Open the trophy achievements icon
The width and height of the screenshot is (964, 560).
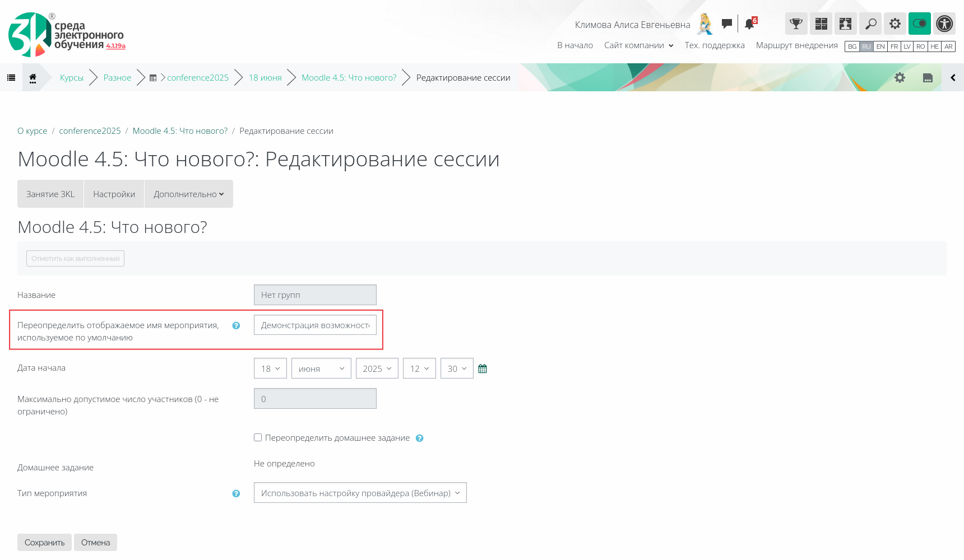pos(796,24)
